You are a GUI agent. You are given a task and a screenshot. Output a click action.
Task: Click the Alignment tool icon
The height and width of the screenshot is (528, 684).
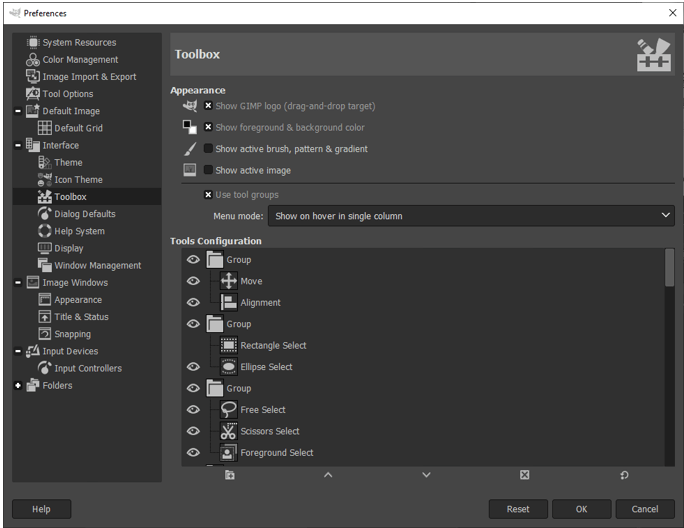click(x=229, y=302)
